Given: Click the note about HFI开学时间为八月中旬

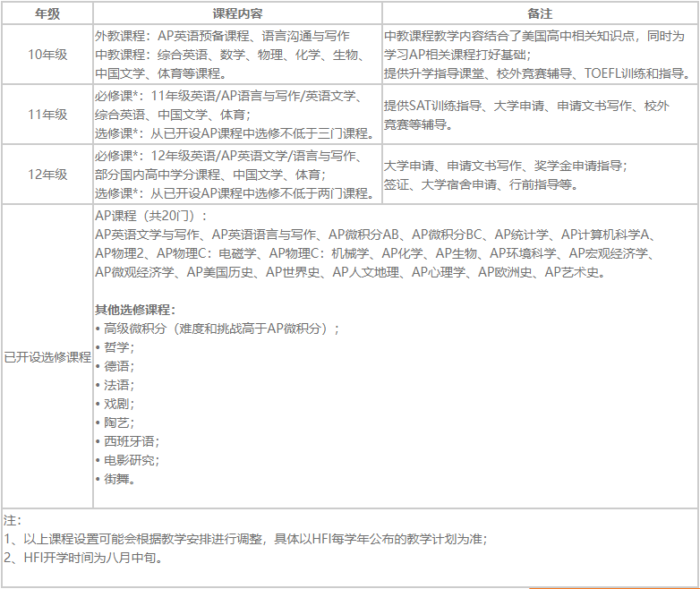Looking at the screenshot, I should (86, 558).
